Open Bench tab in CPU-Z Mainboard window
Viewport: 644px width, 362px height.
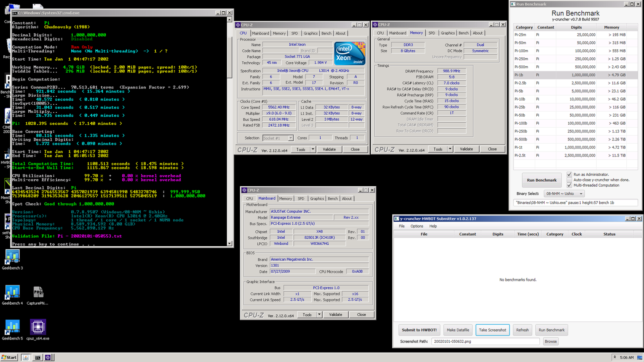coord(333,198)
